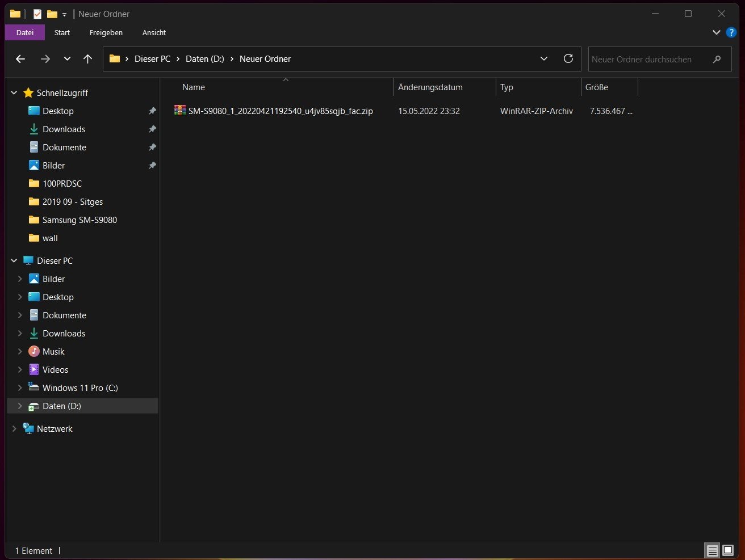Expand Windows 11 Pro (C:) drive
The width and height of the screenshot is (745, 560).
tap(20, 388)
